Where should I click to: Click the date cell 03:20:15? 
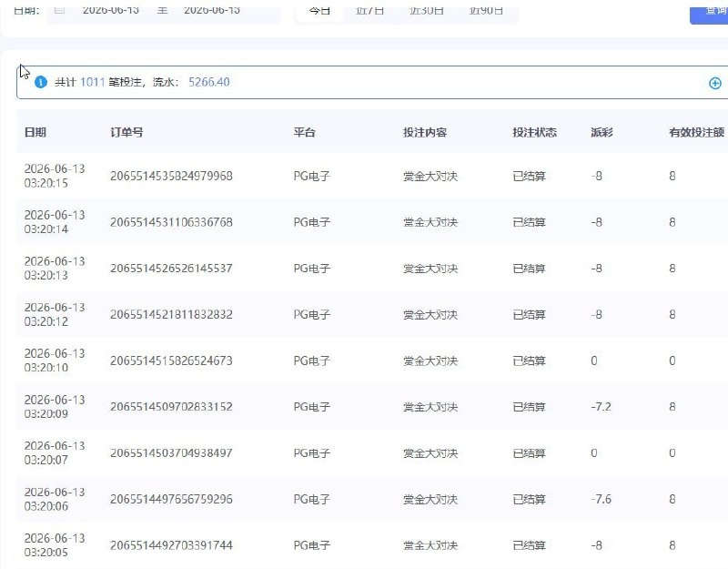55,176
